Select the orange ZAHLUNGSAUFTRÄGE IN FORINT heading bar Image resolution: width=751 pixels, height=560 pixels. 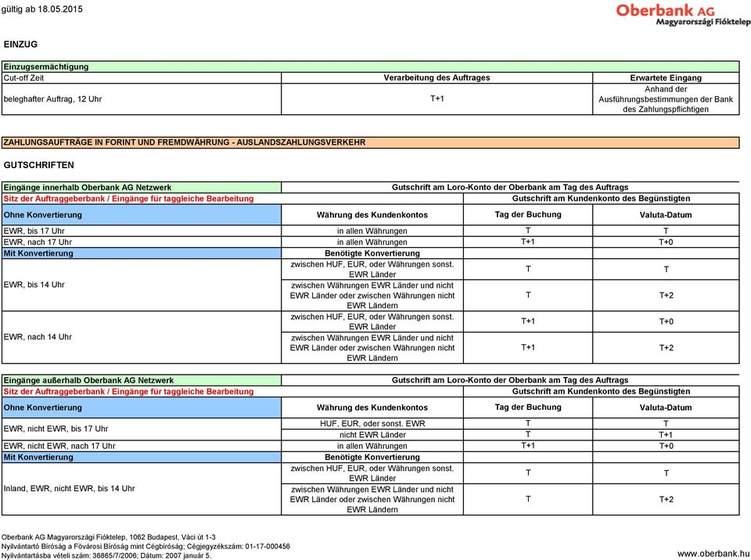click(x=370, y=142)
